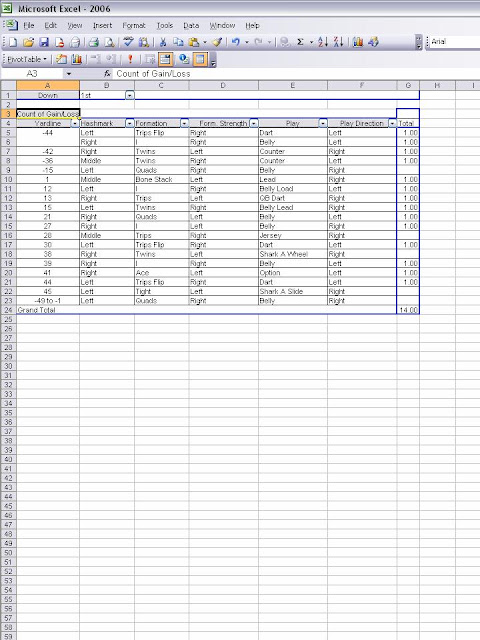Launch the Chart Wizard from the standard toolbar
The height and width of the screenshot is (640, 480).
tap(358, 42)
